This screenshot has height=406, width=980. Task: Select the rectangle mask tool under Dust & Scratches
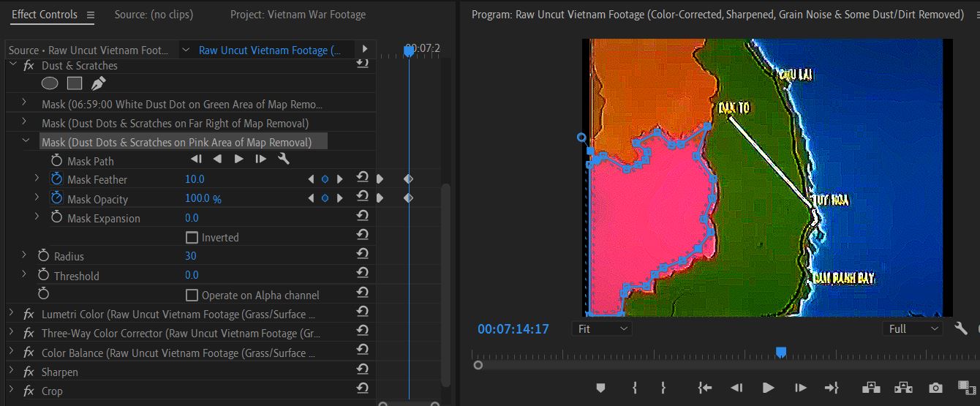click(x=74, y=83)
